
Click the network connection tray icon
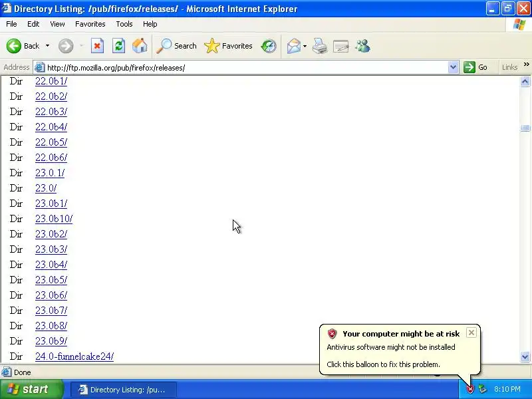(x=482, y=389)
